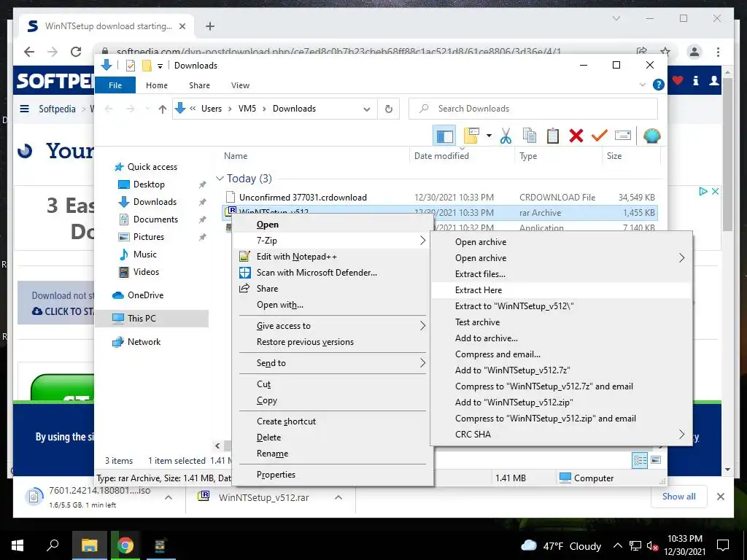Choose Extract files... in 7-Zip submenu
The height and width of the screenshot is (560, 747).
[x=561, y=274]
